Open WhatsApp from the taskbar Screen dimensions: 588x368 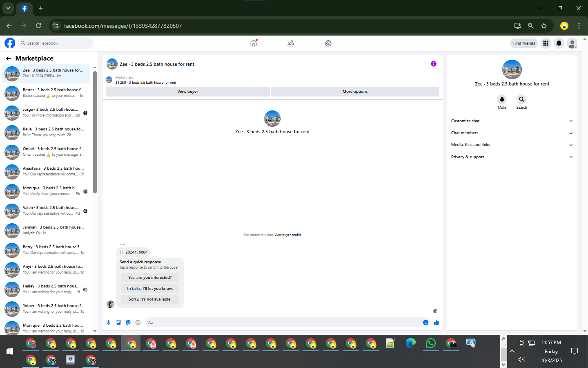click(431, 343)
